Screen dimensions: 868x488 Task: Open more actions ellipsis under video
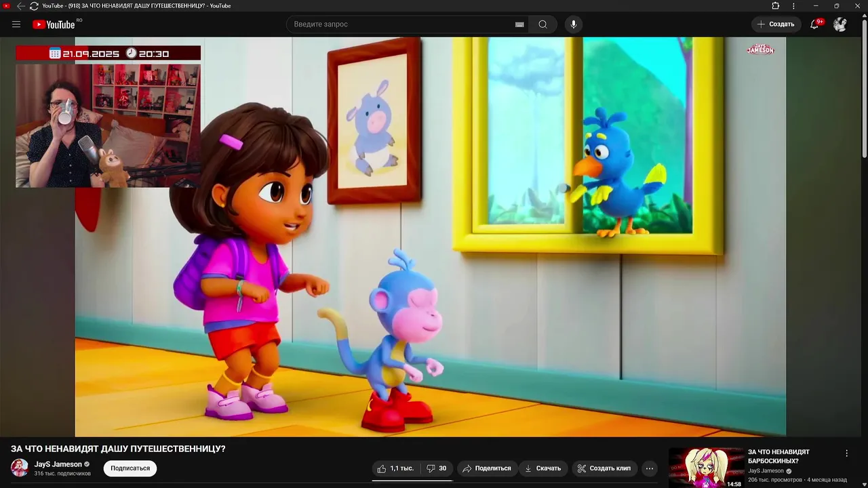coord(650,468)
